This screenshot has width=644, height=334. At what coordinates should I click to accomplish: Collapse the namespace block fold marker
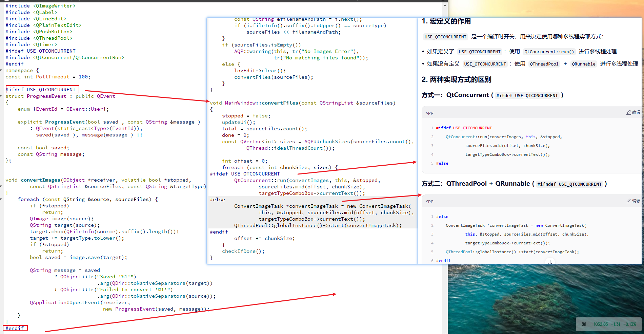point(1,71)
